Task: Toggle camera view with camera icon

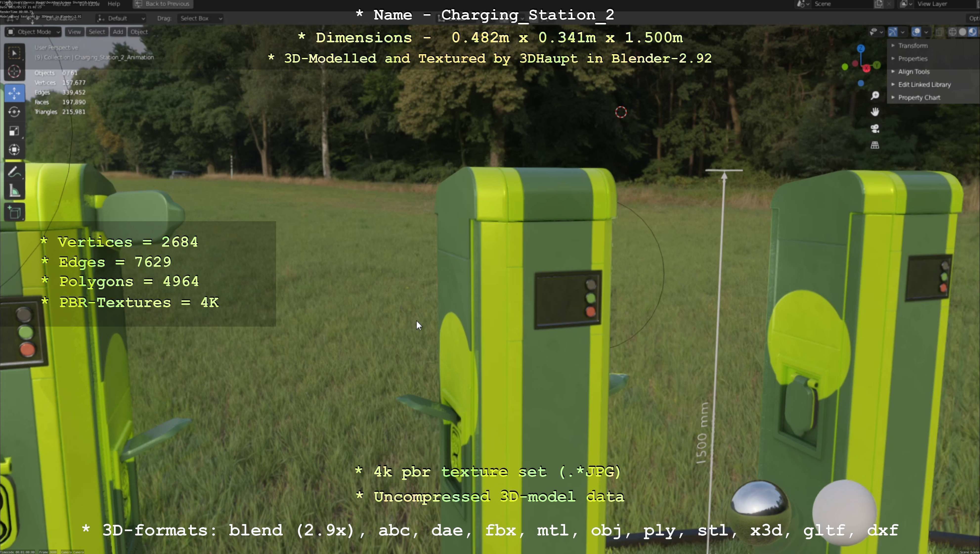Action: [x=875, y=128]
